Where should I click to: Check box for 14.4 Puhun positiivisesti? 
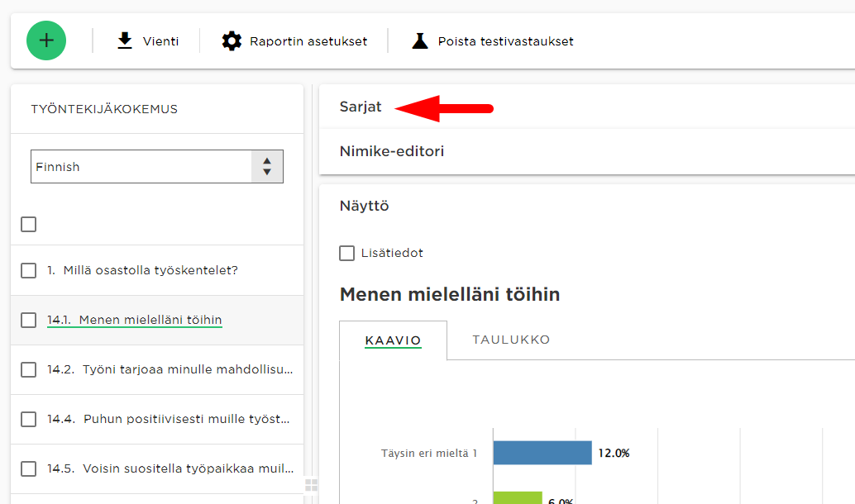click(x=28, y=419)
